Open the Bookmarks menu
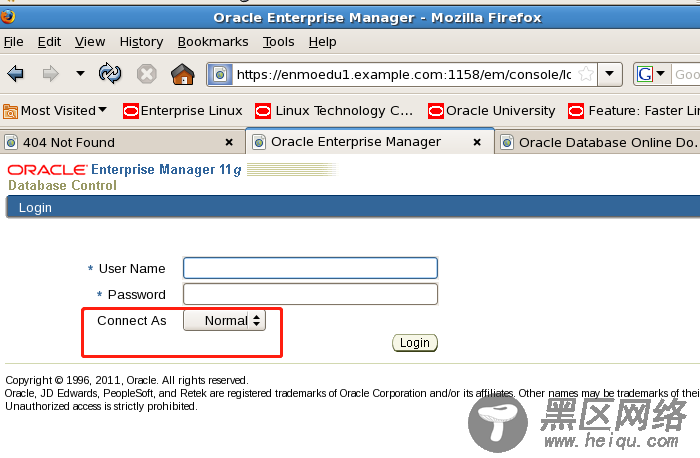This screenshot has height=458, width=700. click(213, 42)
